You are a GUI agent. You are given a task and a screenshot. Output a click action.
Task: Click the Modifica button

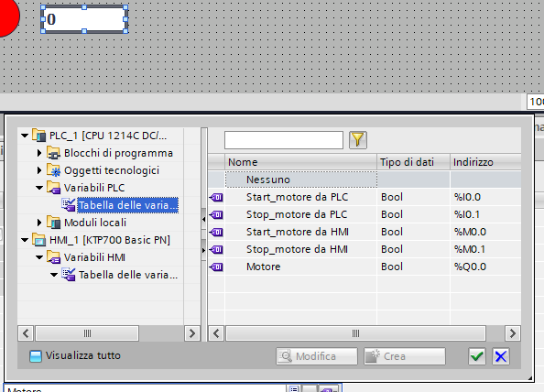317,356
